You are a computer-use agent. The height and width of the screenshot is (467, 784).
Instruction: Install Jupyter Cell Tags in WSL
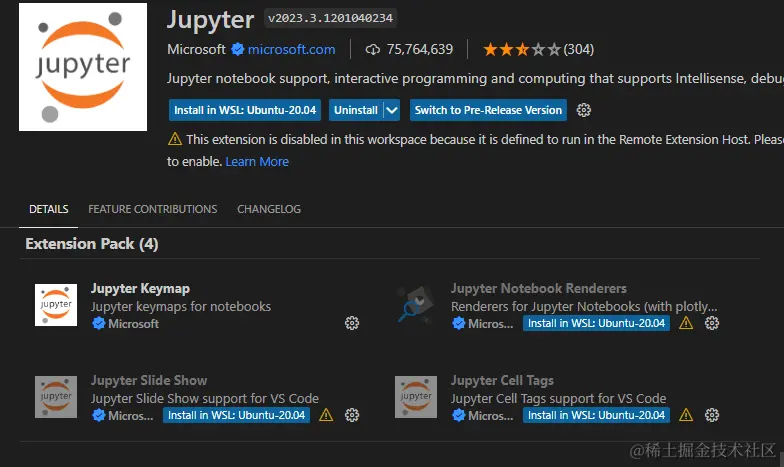596,415
